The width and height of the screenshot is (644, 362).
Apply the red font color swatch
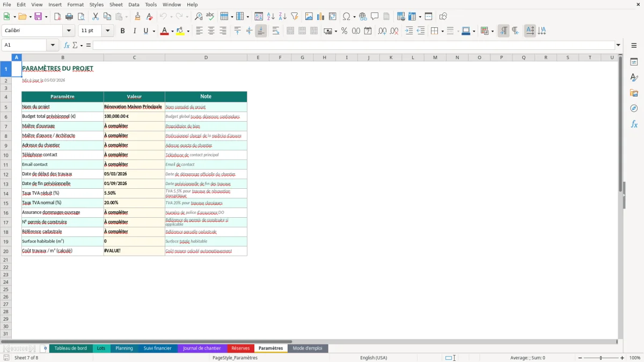(x=164, y=31)
